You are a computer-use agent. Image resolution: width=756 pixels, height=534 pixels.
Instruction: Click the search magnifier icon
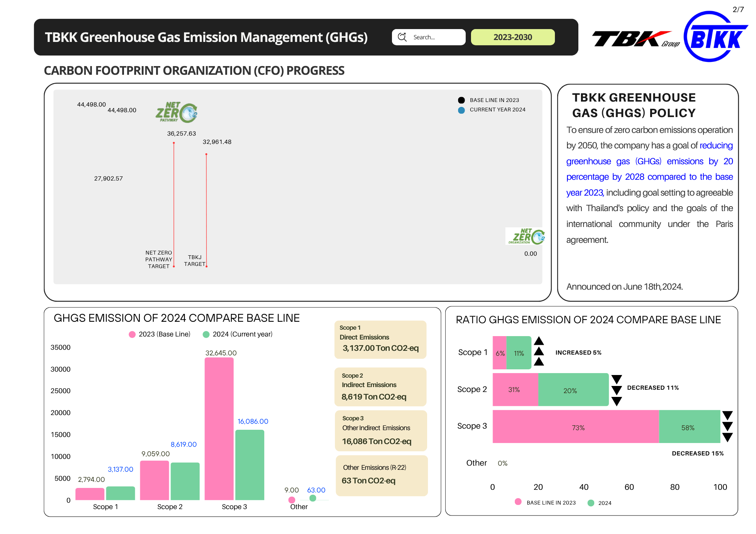coord(402,37)
